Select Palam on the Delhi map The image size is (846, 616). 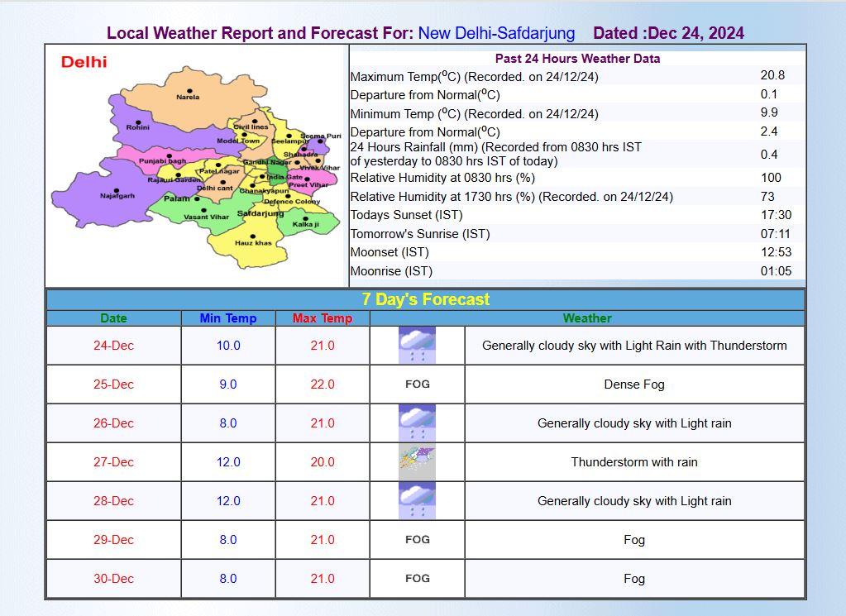[x=177, y=198]
